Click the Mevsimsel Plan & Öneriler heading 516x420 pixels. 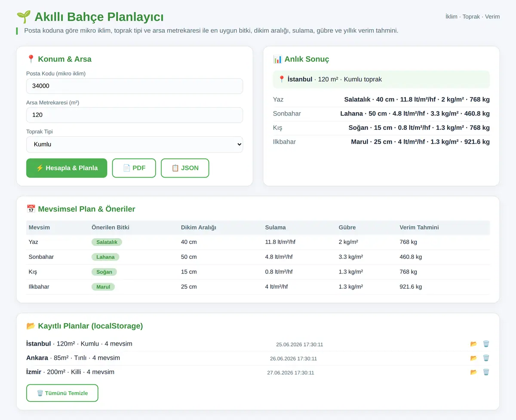[x=81, y=209]
